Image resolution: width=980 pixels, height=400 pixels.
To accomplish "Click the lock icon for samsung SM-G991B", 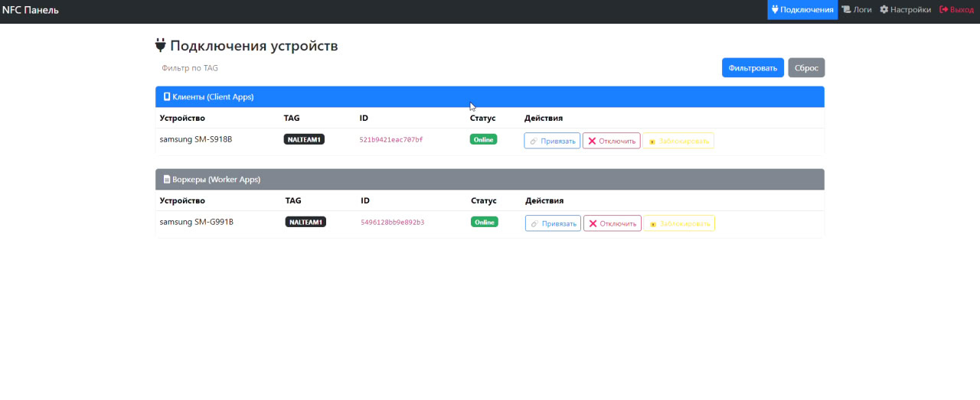I will [653, 224].
